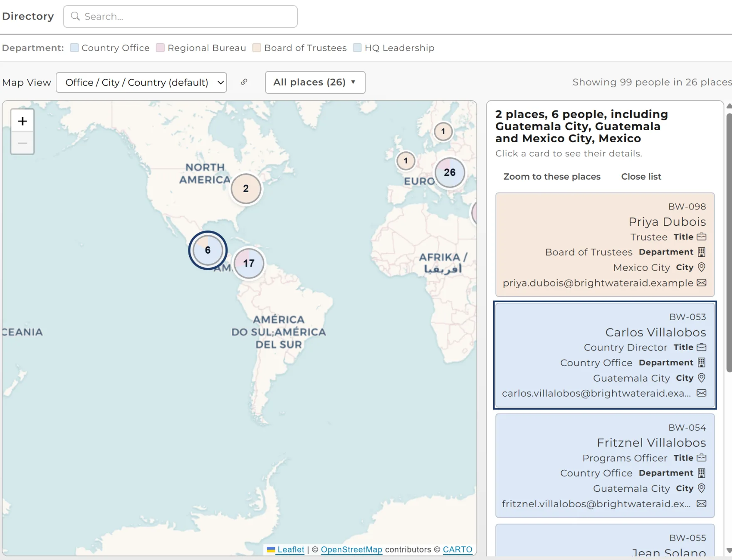
Task: Select the 2-person cluster marker in North America
Action: pyautogui.click(x=246, y=189)
